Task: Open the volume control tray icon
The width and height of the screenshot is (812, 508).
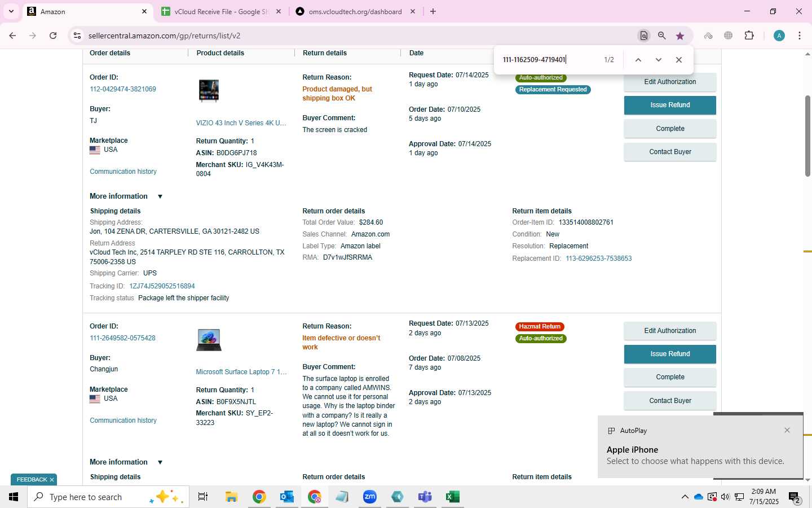Action: [x=725, y=497]
